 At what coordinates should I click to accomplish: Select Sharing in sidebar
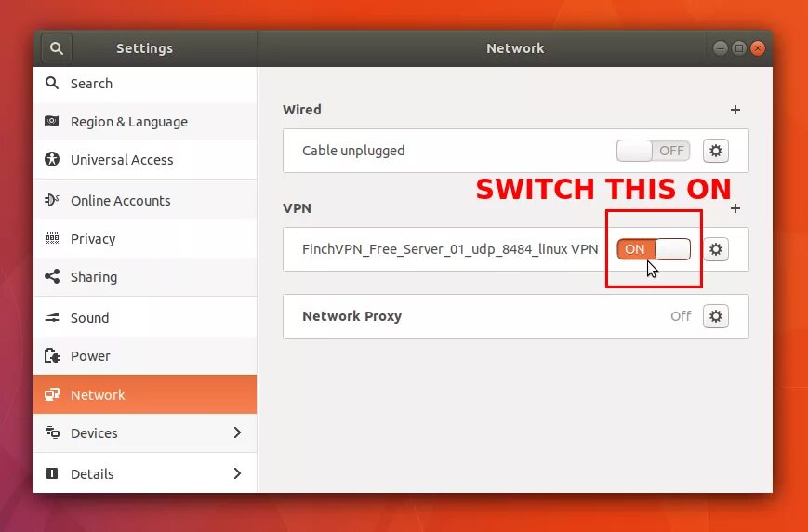coord(145,277)
